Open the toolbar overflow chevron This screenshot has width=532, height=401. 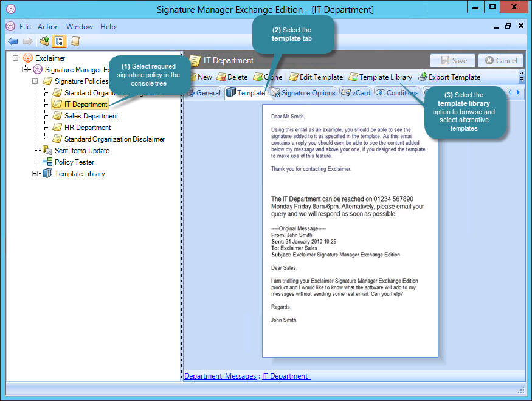pos(522,77)
